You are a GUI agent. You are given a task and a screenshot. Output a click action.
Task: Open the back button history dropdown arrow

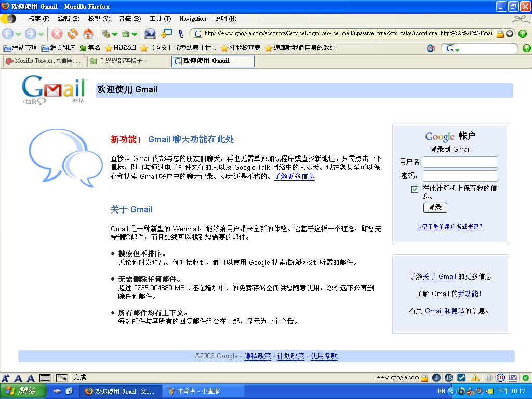[x=18, y=34]
